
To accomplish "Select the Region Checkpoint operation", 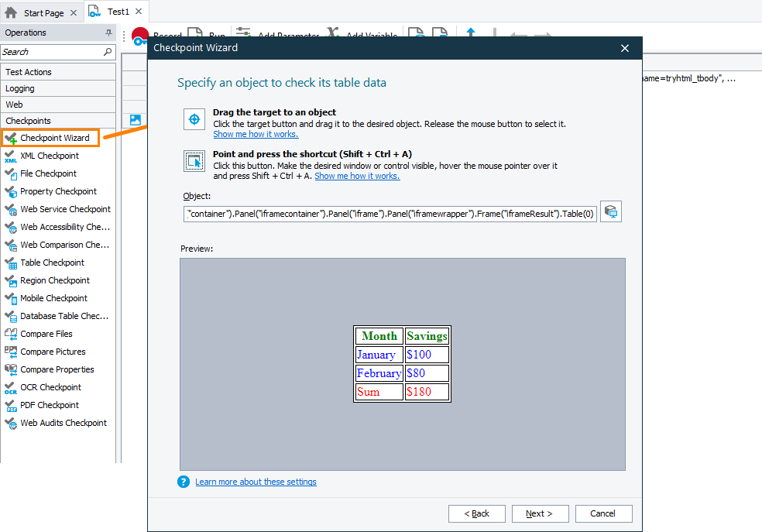I will tap(54, 280).
